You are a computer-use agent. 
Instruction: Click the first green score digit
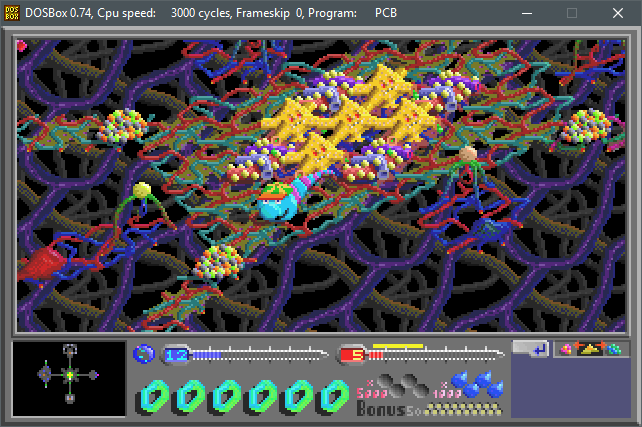pos(154,396)
